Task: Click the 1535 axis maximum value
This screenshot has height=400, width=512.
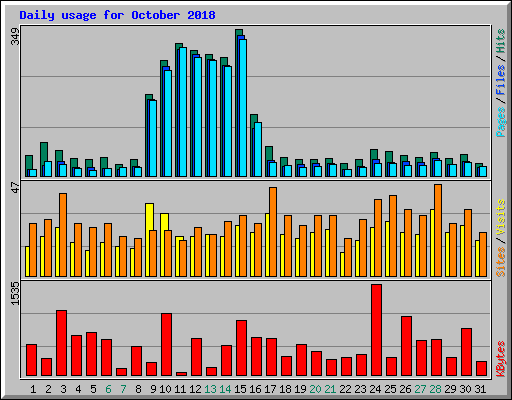Action: tap(15, 294)
